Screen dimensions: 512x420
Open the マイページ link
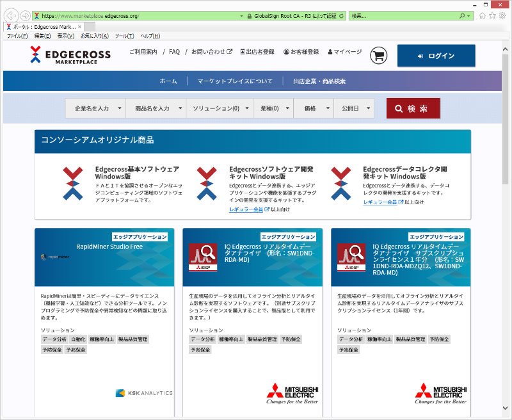click(x=345, y=52)
